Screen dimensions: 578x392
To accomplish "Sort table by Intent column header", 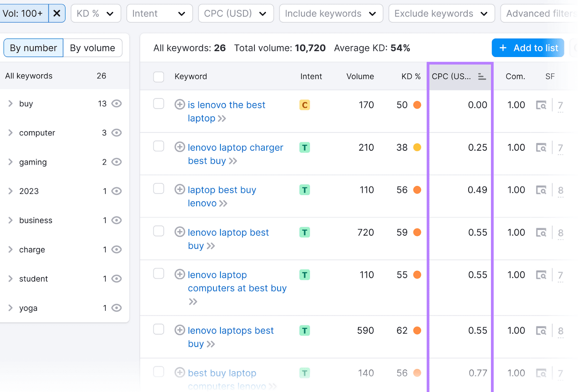I will (311, 77).
